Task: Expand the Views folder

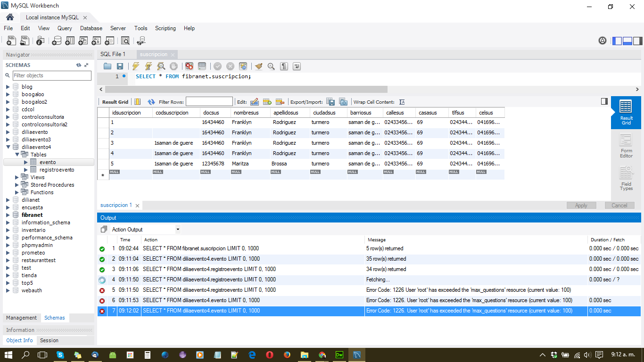Action: point(17,177)
